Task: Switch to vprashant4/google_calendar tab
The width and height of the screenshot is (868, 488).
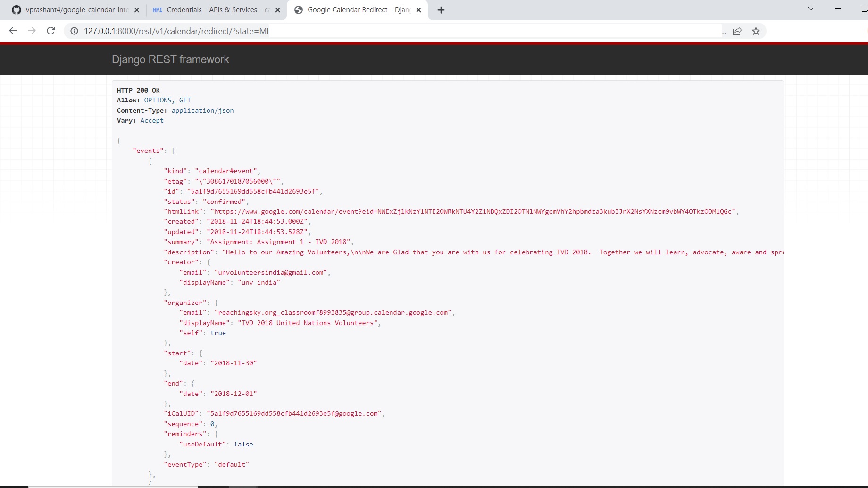Action: 75,10
